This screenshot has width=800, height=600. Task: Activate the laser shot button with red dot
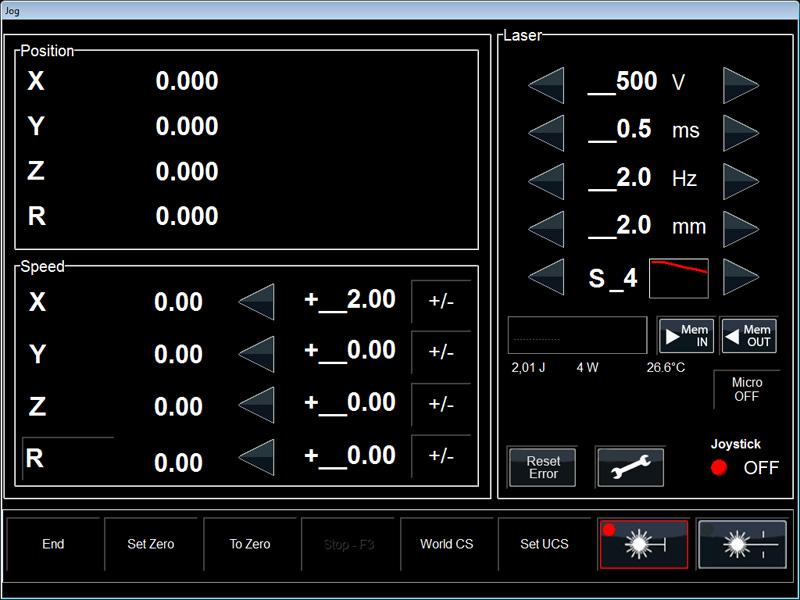[x=643, y=544]
